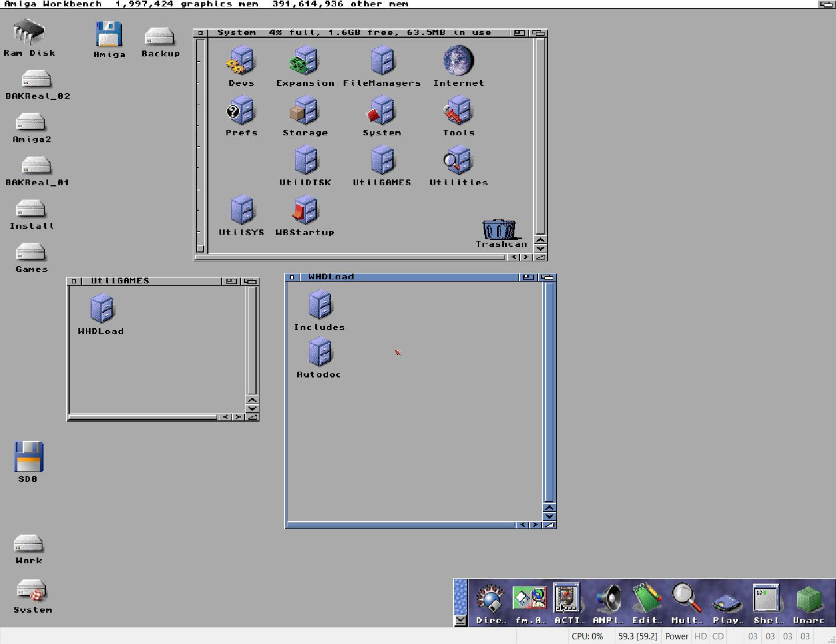Open the Devs drawer in System window
Image resolution: width=836 pixels, height=644 pixels.
241,61
